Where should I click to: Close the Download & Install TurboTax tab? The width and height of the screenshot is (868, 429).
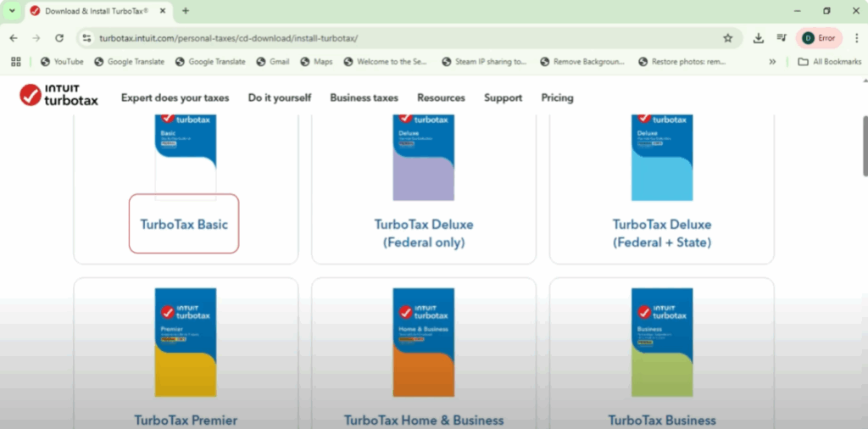coord(163,10)
